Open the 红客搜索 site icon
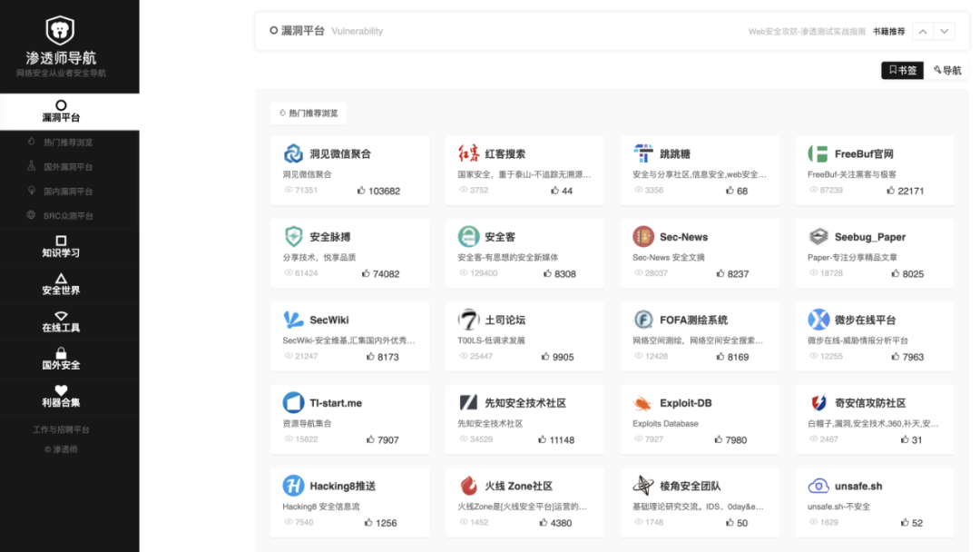 click(468, 153)
